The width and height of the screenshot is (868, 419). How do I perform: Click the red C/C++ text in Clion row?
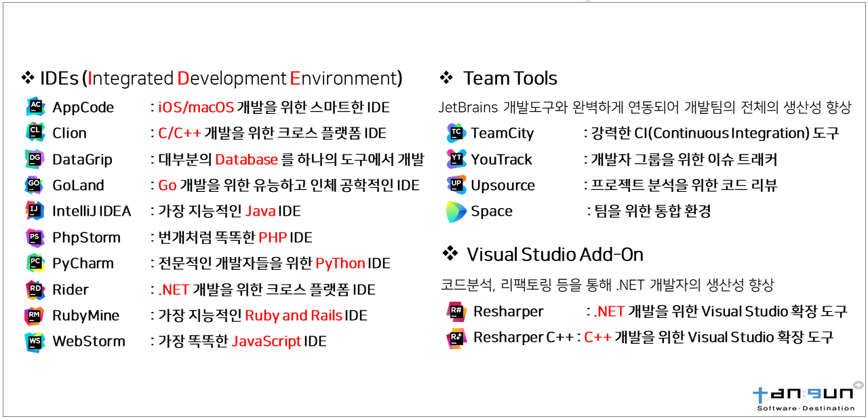180,133
